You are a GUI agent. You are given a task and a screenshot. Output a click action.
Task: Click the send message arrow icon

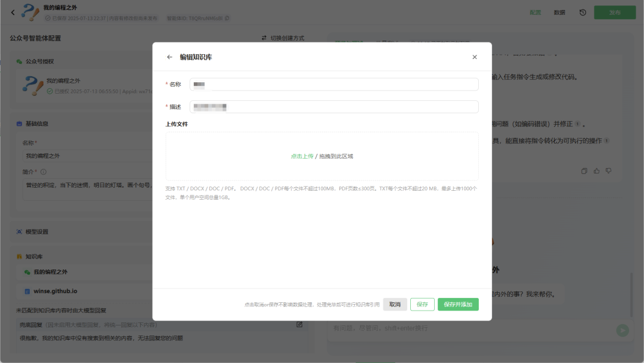coord(622,330)
